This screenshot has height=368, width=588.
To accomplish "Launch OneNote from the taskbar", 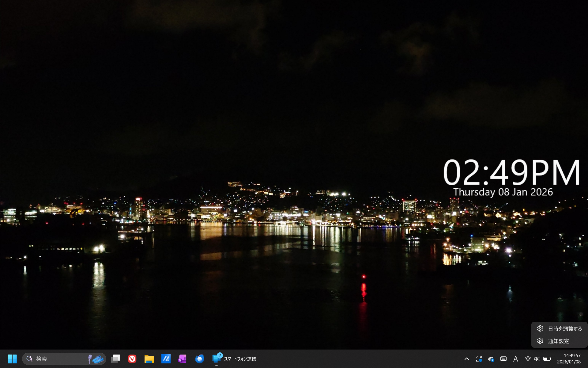I will tap(183, 359).
